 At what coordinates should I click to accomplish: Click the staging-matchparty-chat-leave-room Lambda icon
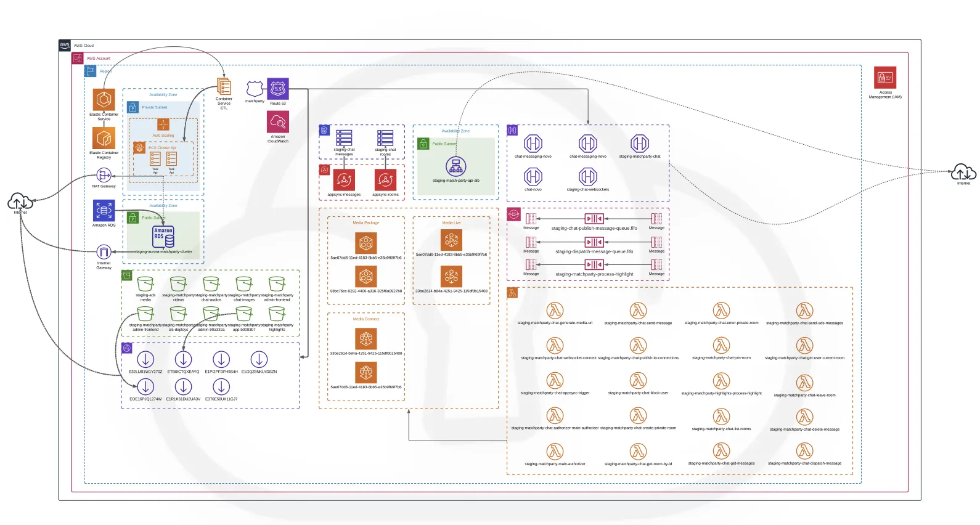click(x=804, y=383)
